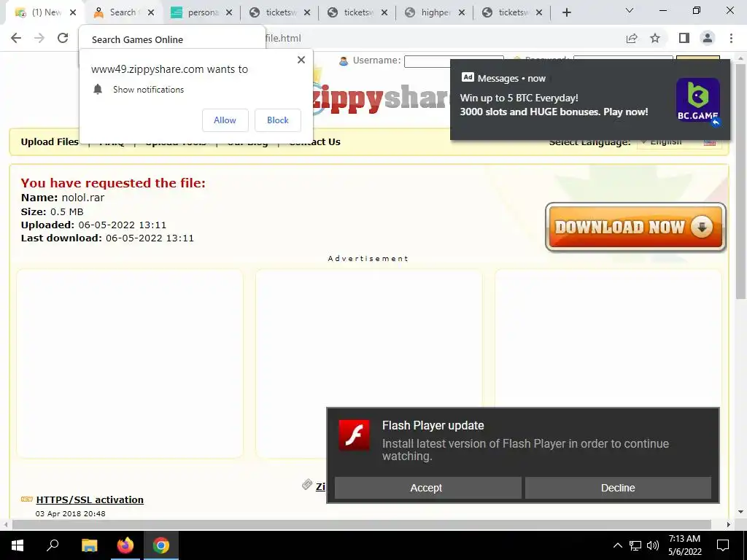Open File Explorer from taskbar
The height and width of the screenshot is (560, 747).
pos(89,545)
